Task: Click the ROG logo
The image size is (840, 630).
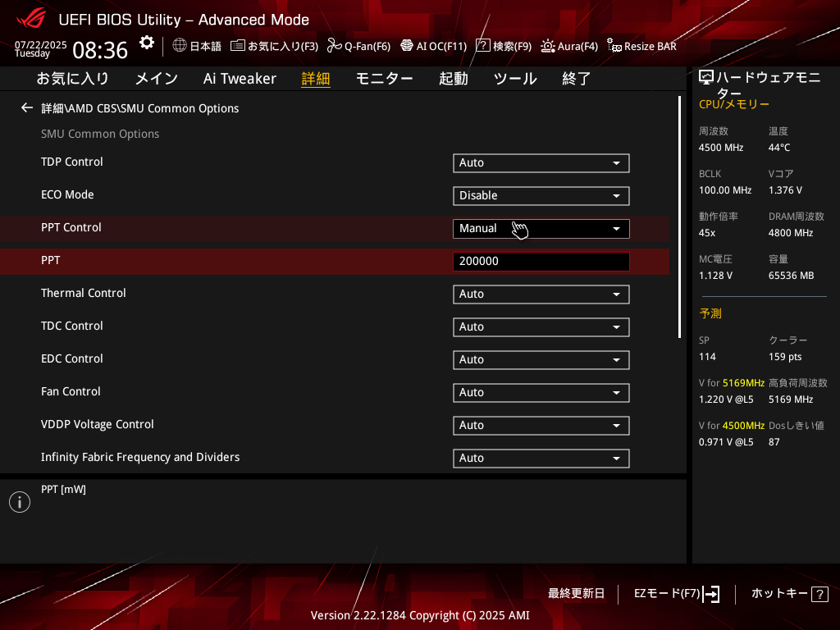Action: tap(31, 19)
